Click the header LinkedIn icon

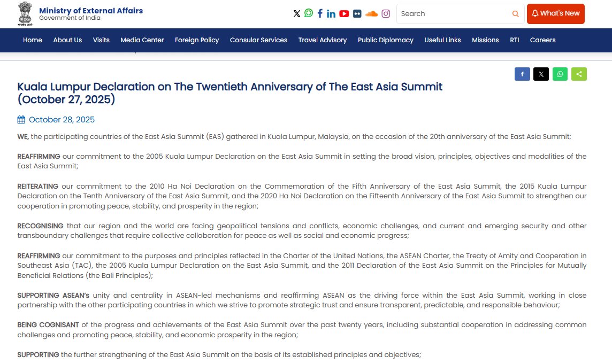click(331, 14)
